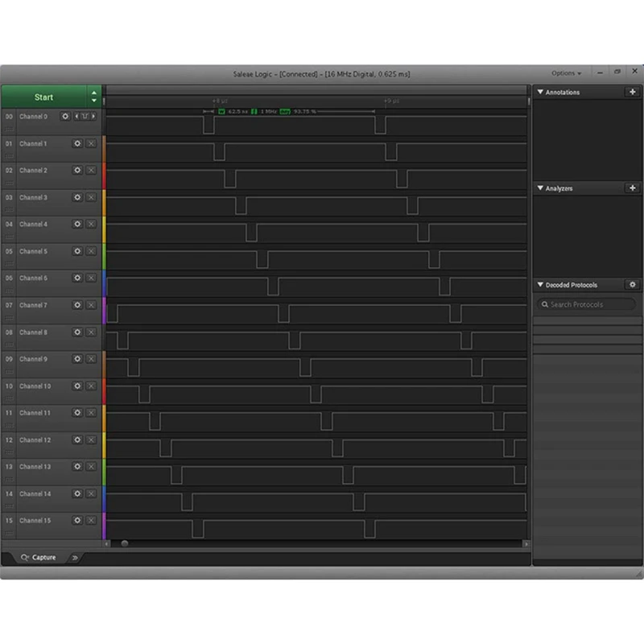Open the capture settings arrows next to Start
The width and height of the screenshot is (644, 644).
click(94, 97)
